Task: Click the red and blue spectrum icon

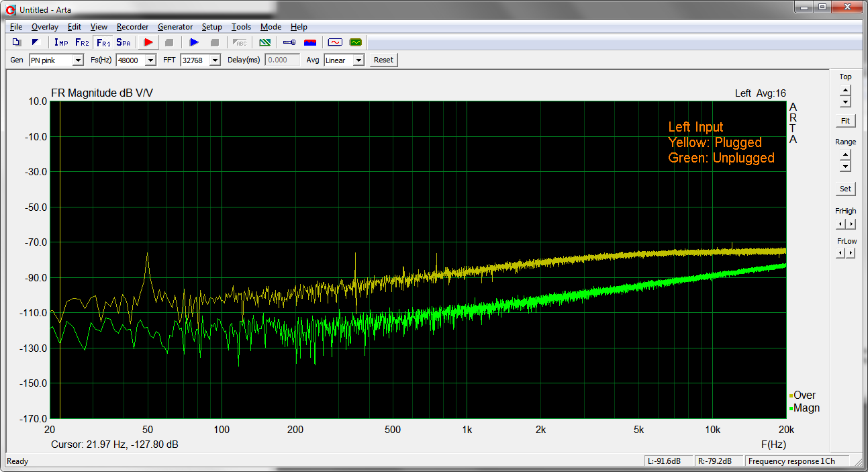Action: point(310,42)
